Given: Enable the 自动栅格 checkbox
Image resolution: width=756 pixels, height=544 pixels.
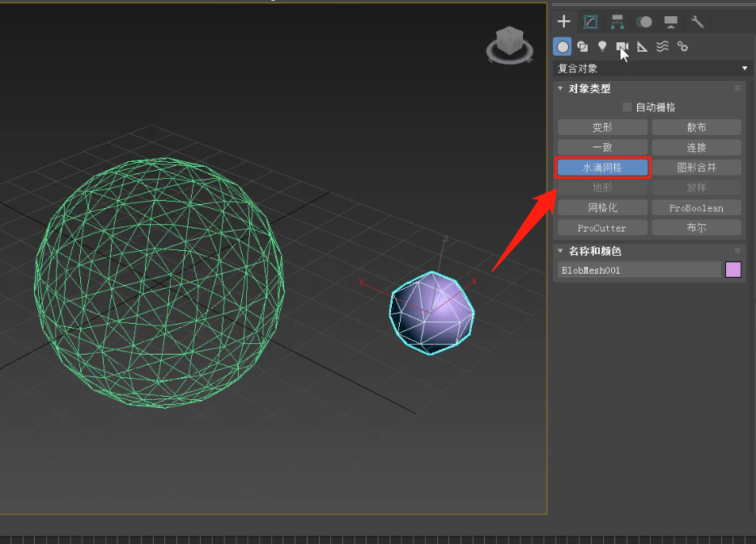Looking at the screenshot, I should click(626, 107).
